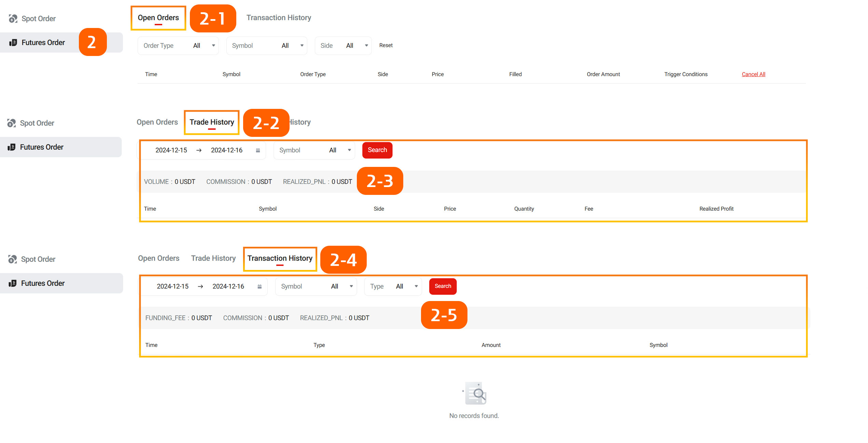Click the Filled column header
Image resolution: width=868 pixels, height=443 pixels.
pos(515,74)
